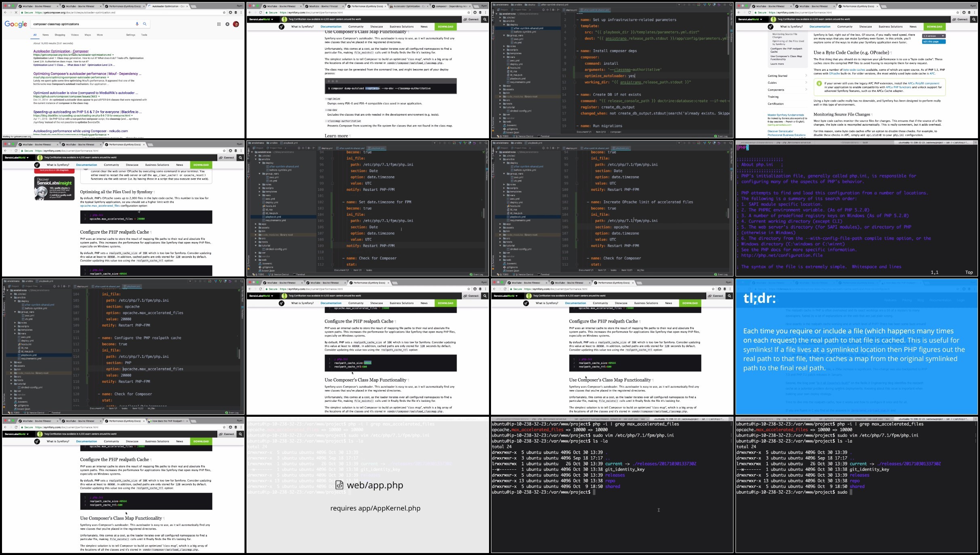Screen dimensions: 980x555
Task: Switch to "How does the PHP Realpath" browser tab
Action: coord(169,421)
